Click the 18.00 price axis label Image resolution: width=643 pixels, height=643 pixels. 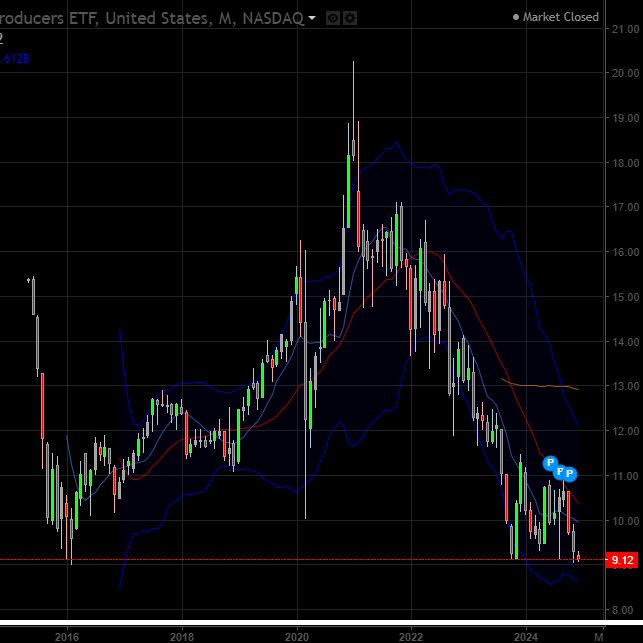[x=625, y=163]
